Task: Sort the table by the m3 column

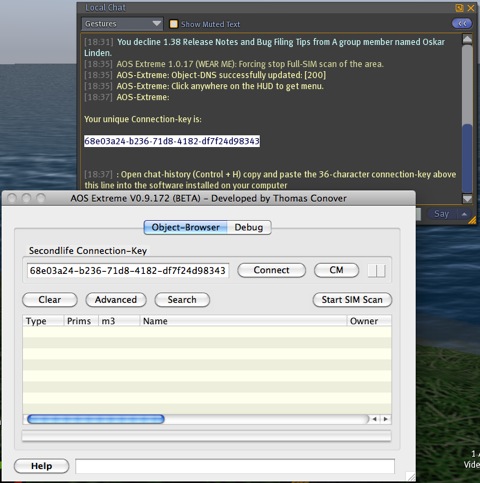Action: point(119,321)
